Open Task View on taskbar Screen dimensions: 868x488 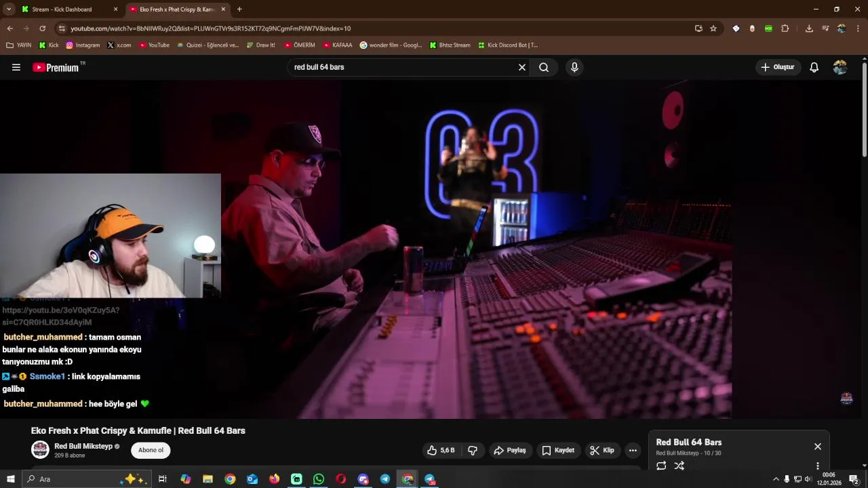(x=163, y=479)
